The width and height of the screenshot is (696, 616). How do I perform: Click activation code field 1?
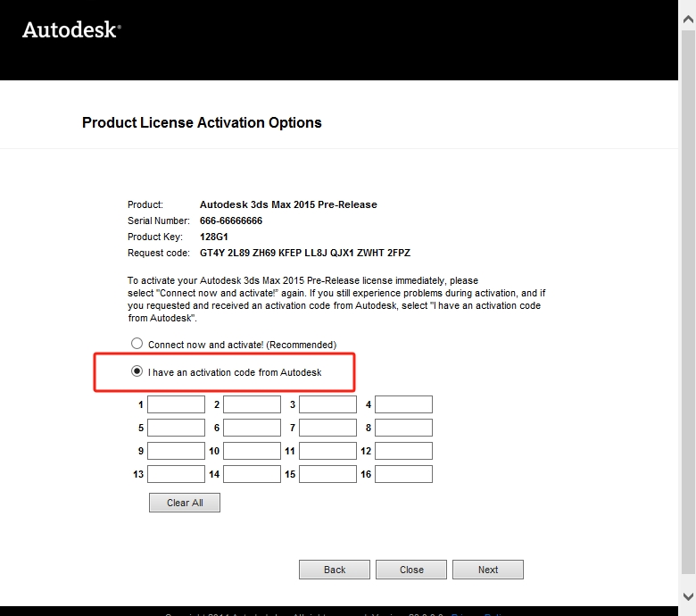tap(176, 404)
